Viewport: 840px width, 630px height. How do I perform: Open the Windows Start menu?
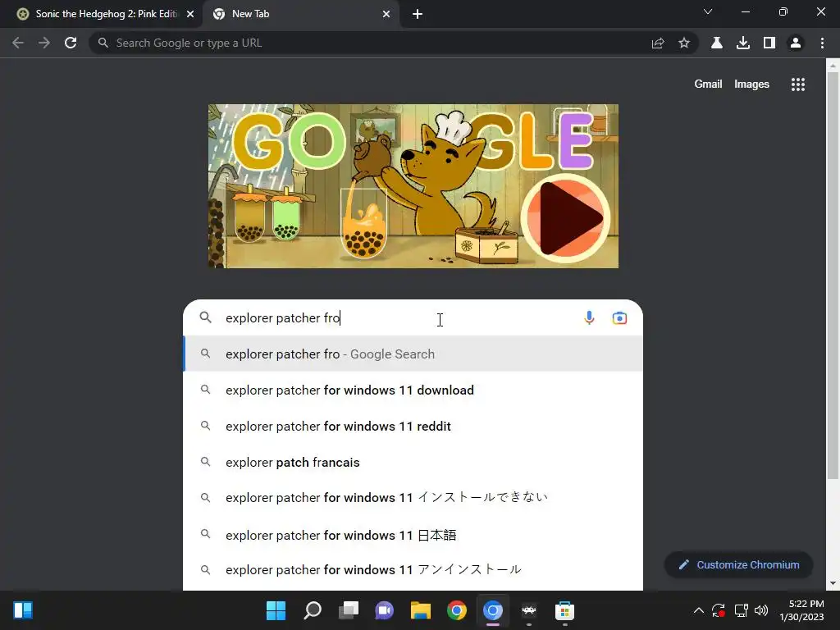click(x=276, y=610)
